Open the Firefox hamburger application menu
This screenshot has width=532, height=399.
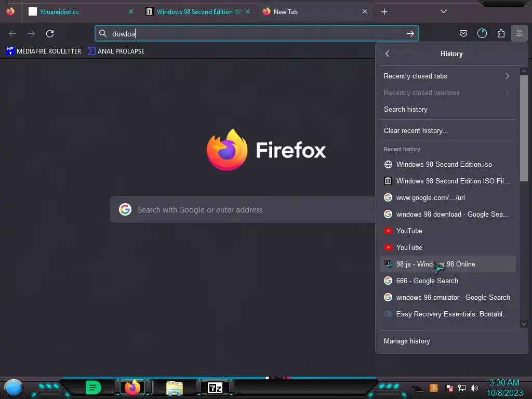pyautogui.click(x=519, y=33)
